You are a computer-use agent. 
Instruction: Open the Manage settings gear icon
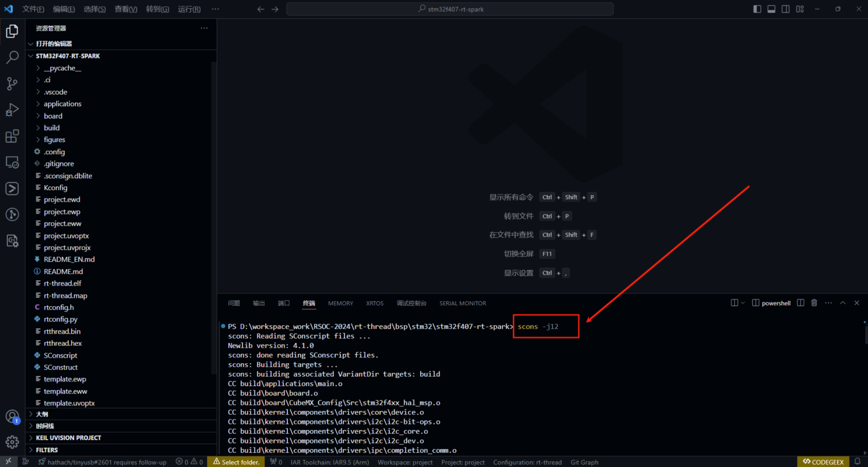(12, 441)
